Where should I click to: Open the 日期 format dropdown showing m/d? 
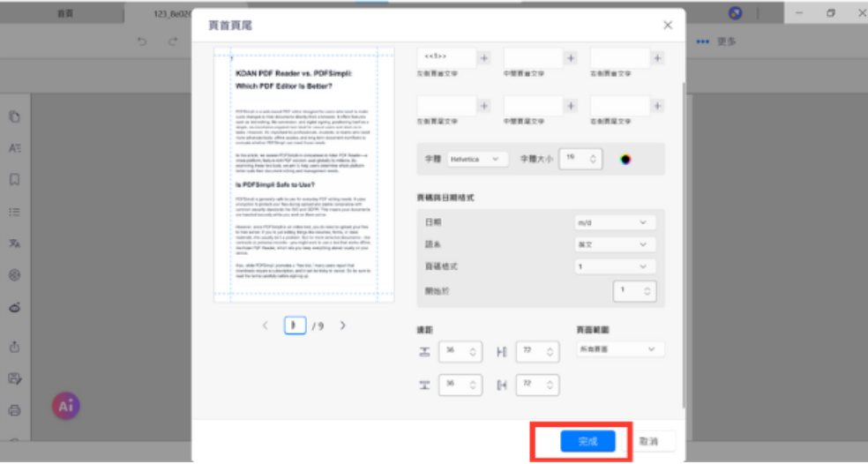615,222
